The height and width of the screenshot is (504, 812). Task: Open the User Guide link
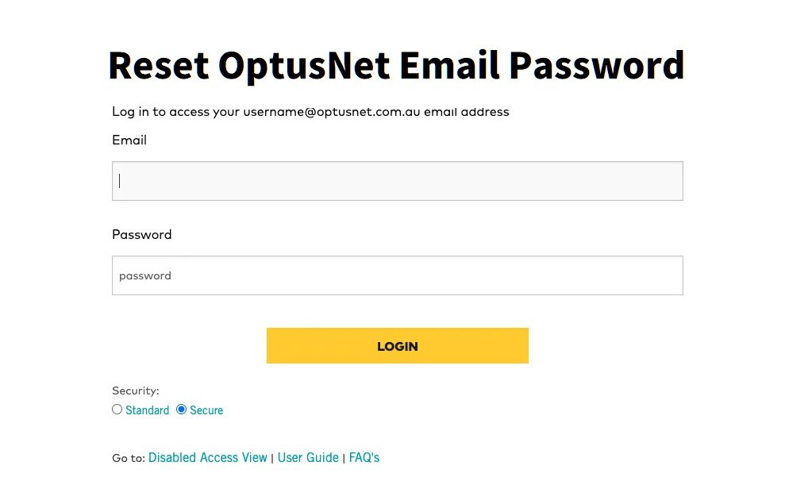pos(308,457)
